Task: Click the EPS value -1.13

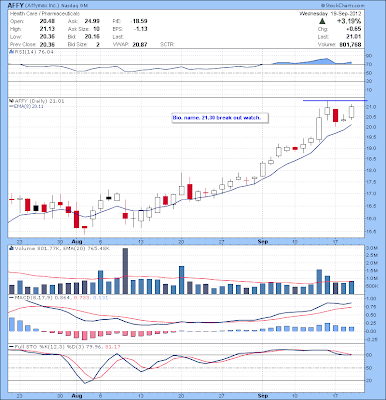Action: tap(141, 29)
